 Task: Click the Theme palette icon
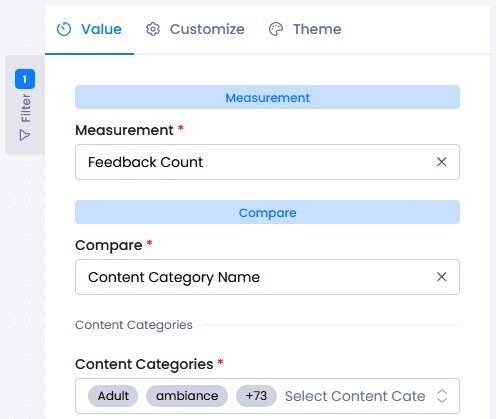[276, 29]
